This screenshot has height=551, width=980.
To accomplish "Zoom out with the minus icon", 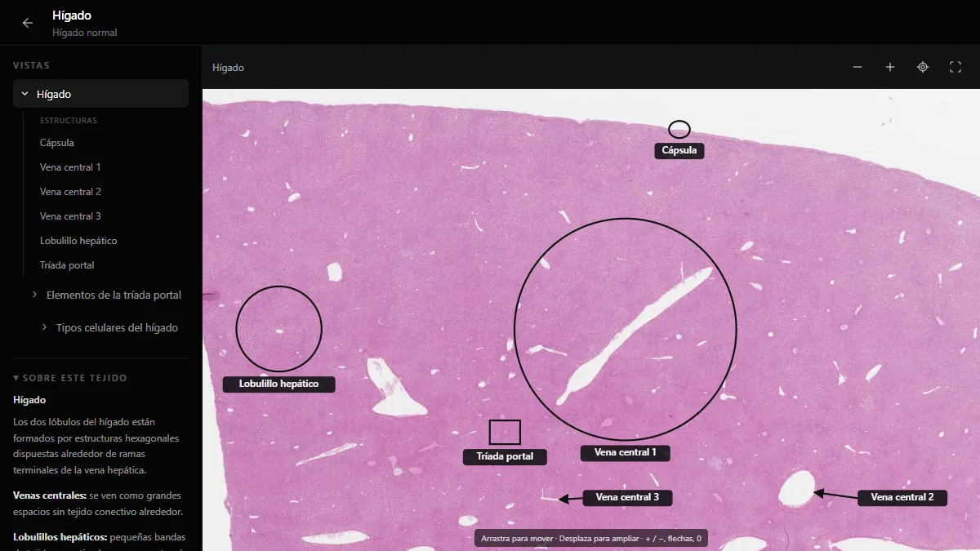I will pyautogui.click(x=857, y=67).
